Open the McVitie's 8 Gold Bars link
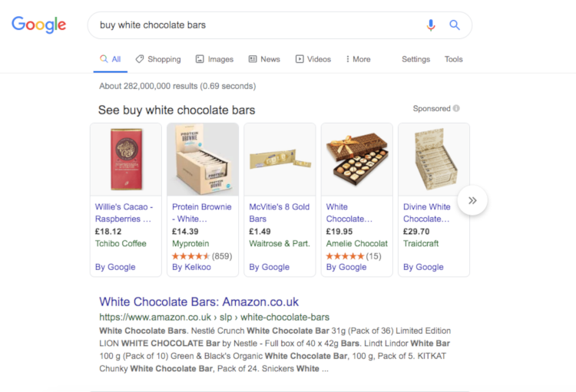 tap(280, 212)
